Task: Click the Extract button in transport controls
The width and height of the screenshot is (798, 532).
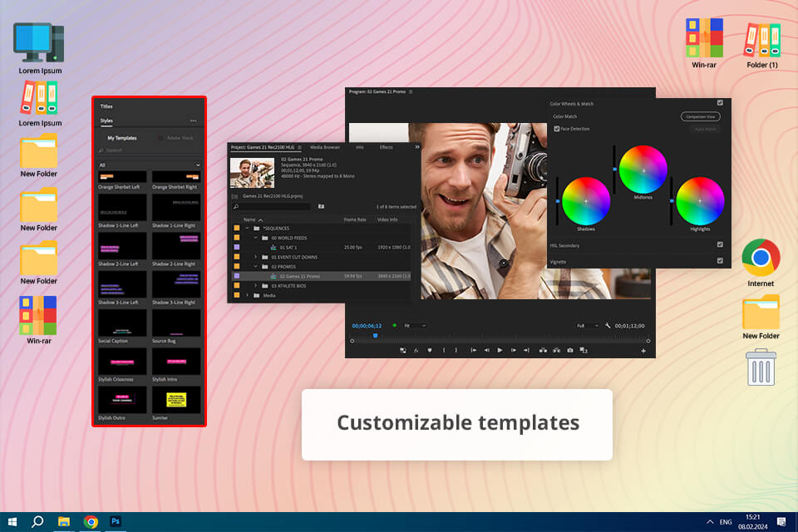Action: point(557,350)
